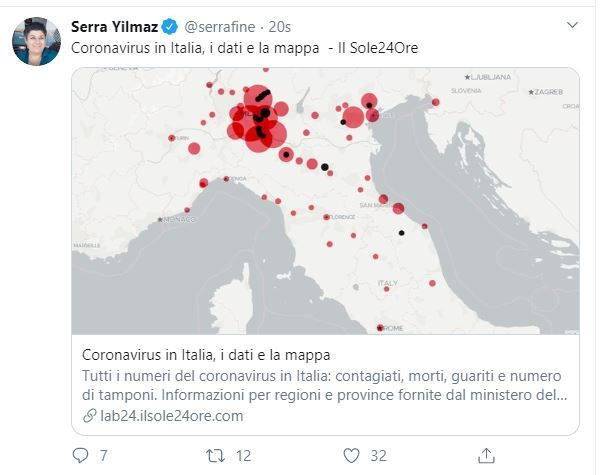This screenshot has width=609, height=475.
Task: Click the retweet icon
Action: tap(214, 455)
